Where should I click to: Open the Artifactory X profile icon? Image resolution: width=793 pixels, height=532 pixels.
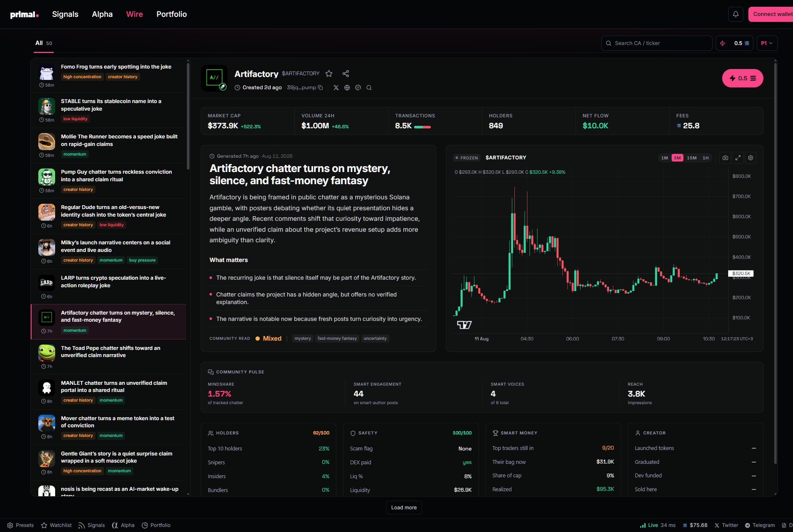336,87
